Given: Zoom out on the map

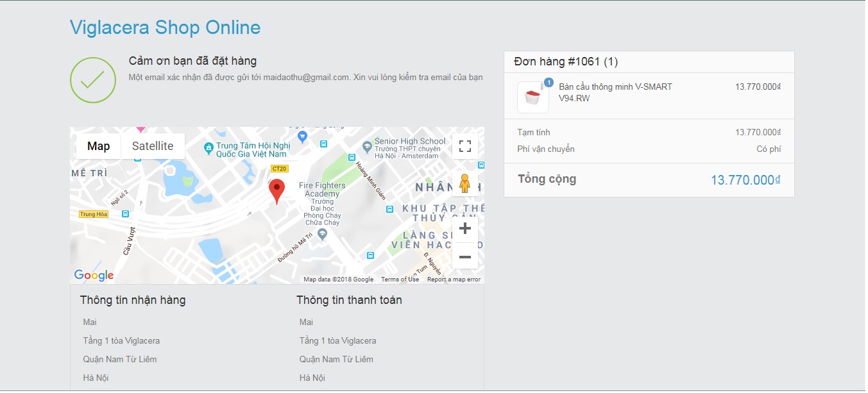Looking at the screenshot, I should point(465,256).
